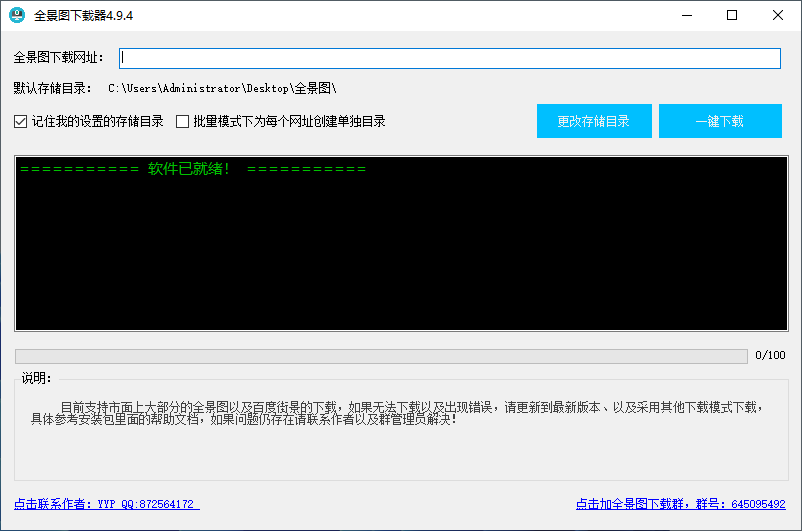
Task: Click the download progress bar
Action: tap(380, 356)
